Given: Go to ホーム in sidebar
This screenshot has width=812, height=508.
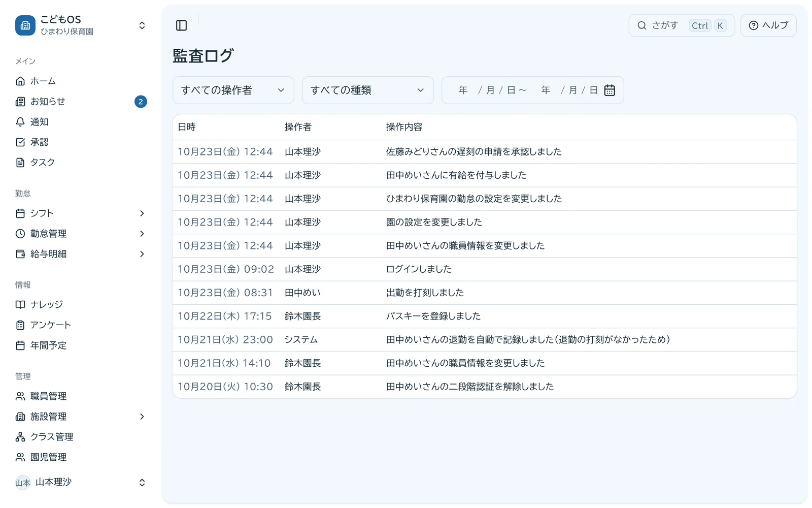Looking at the screenshot, I should pyautogui.click(x=81, y=81).
